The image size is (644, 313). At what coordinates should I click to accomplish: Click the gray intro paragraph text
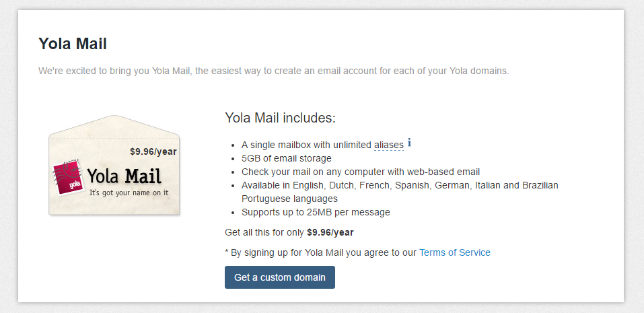273,71
